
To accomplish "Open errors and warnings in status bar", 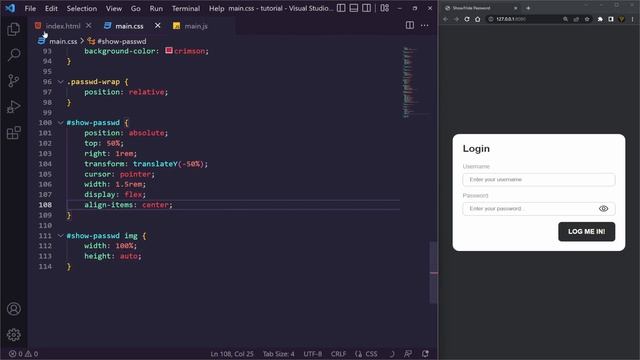I will [23, 354].
